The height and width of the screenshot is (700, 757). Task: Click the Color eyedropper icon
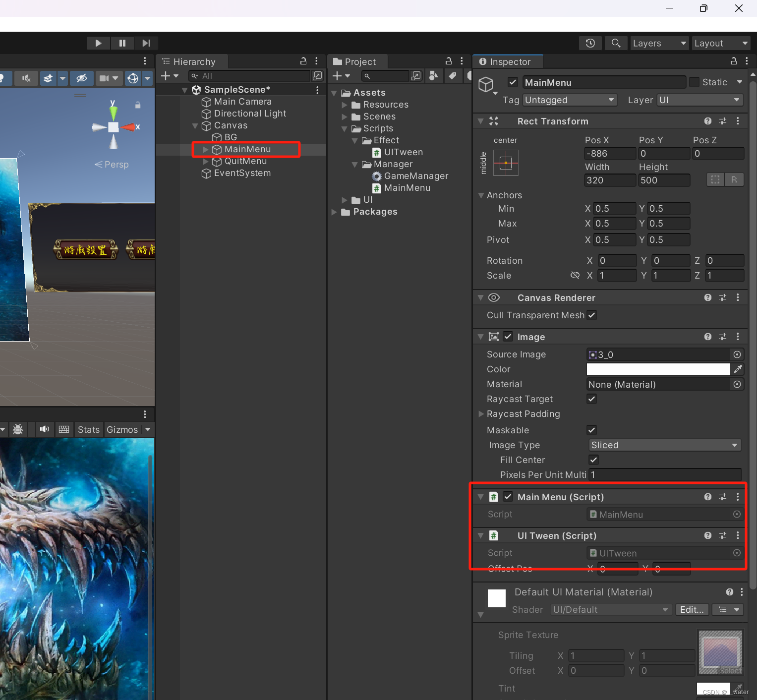(738, 369)
